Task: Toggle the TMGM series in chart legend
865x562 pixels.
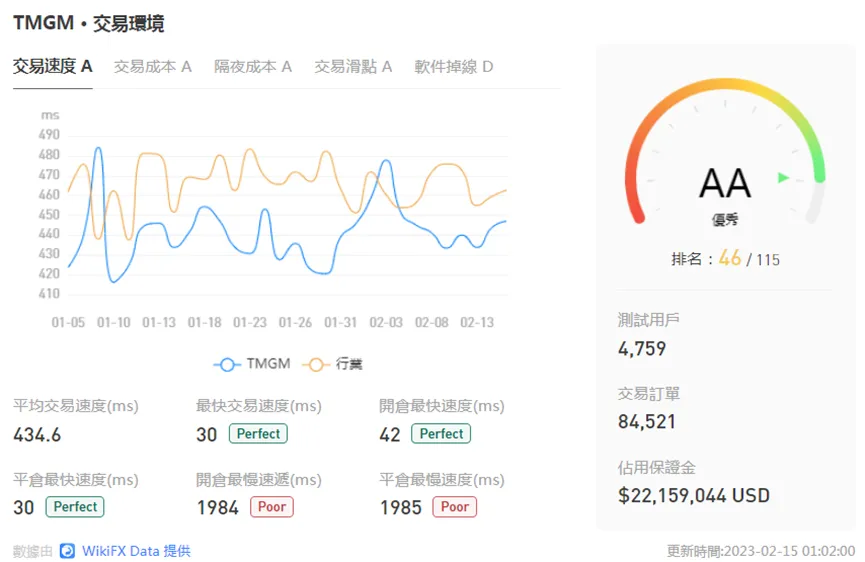Action: (252, 364)
